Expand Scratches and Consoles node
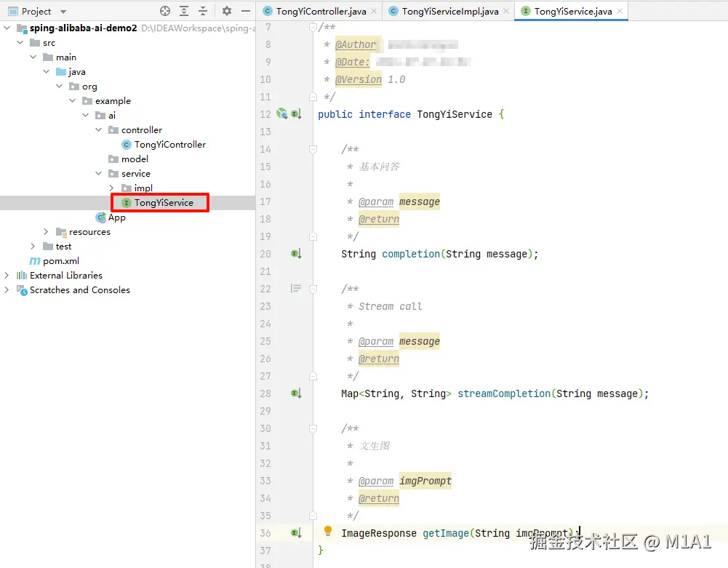Image resolution: width=728 pixels, height=568 pixels. pos(7,289)
